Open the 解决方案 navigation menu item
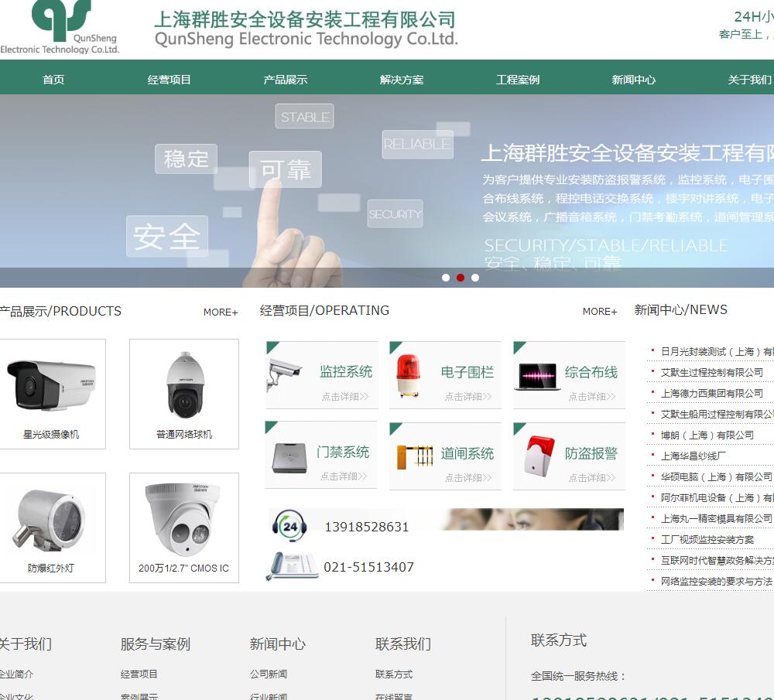 tap(402, 80)
